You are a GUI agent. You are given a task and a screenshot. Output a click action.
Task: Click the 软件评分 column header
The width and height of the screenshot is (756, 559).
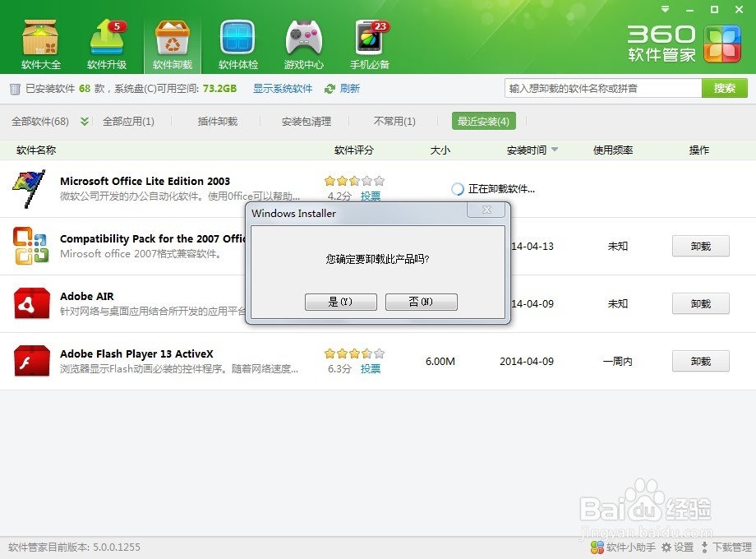coord(354,150)
